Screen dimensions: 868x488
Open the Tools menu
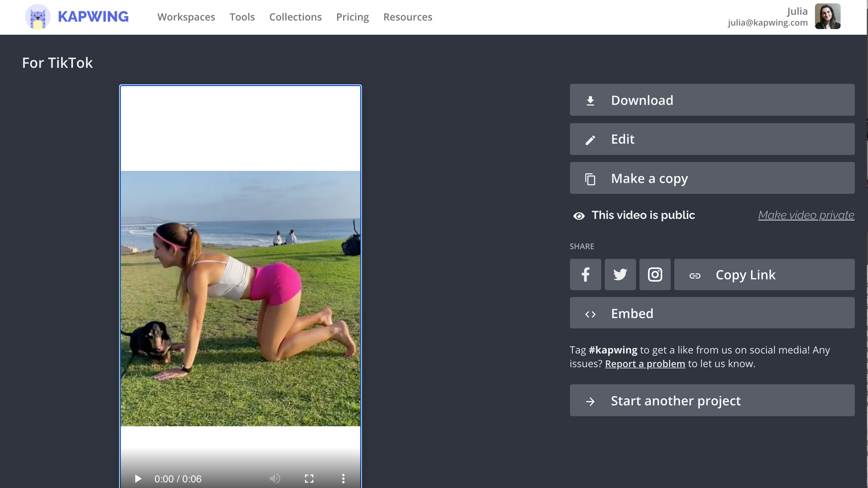click(x=242, y=17)
